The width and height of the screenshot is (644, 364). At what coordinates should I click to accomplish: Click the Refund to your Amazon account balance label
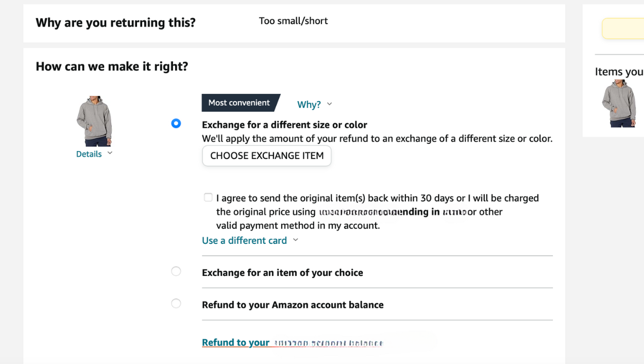tap(293, 305)
